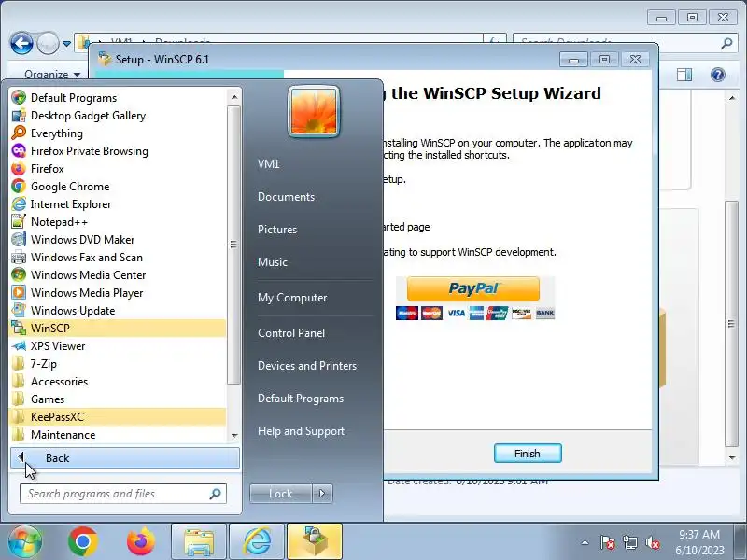This screenshot has height=560, width=747.
Task: Click the user account flower picture
Action: [314, 111]
